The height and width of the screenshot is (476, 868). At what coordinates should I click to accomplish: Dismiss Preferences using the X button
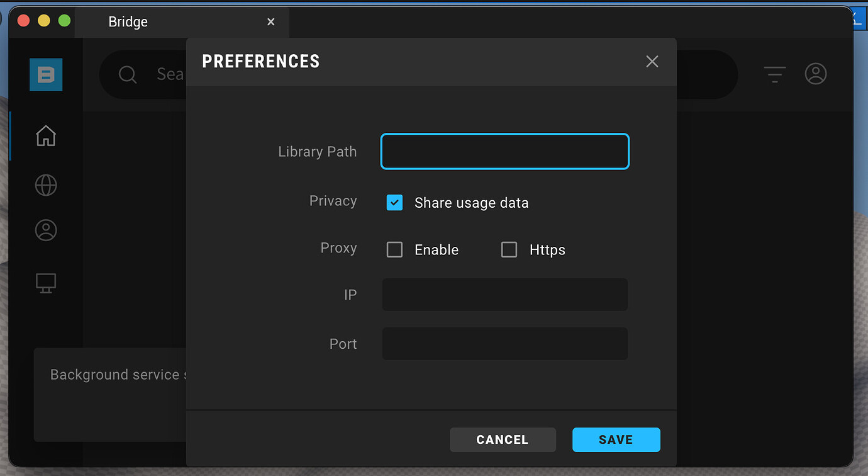click(x=652, y=61)
